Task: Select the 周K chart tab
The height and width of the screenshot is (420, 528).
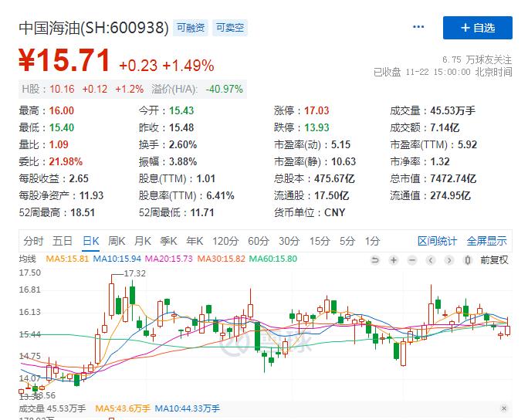Action: pyautogui.click(x=117, y=241)
